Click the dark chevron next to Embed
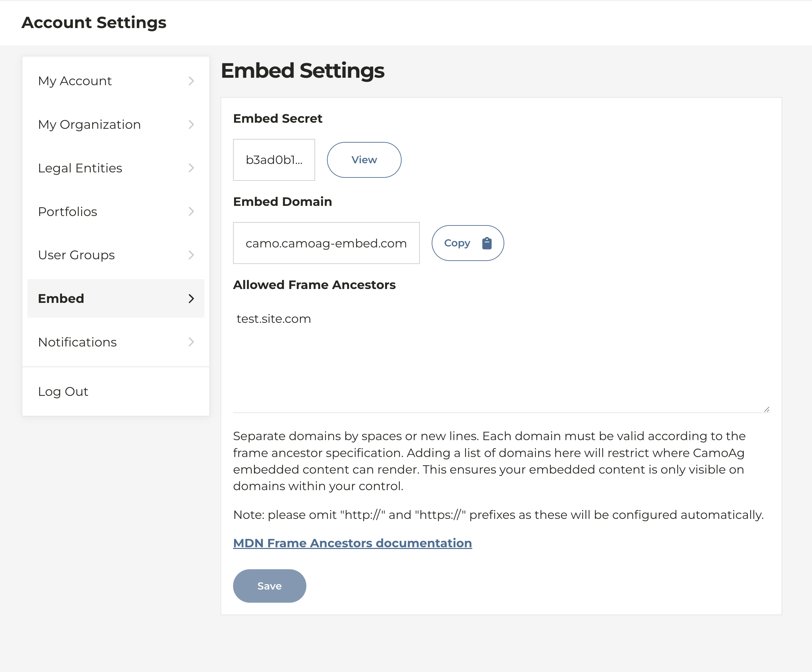The height and width of the screenshot is (672, 812). tap(191, 299)
